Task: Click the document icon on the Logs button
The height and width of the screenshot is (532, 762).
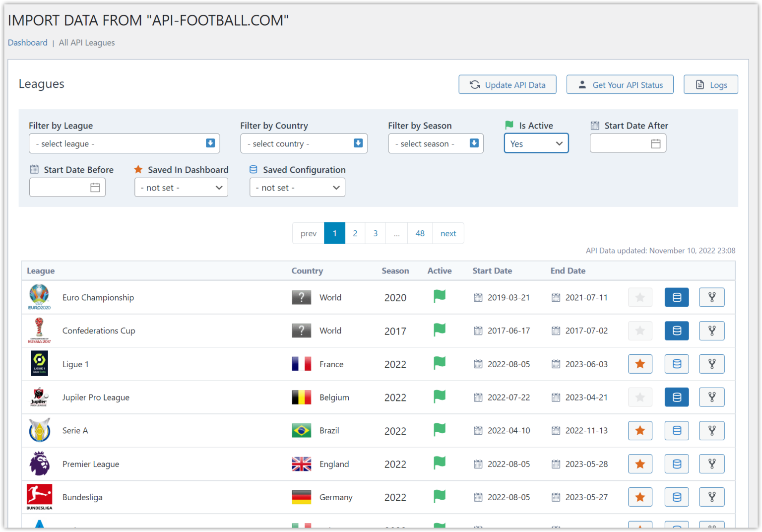Action: pos(700,84)
